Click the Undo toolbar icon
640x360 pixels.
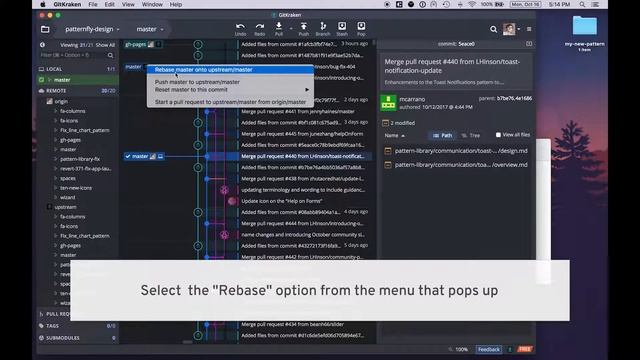point(240,29)
